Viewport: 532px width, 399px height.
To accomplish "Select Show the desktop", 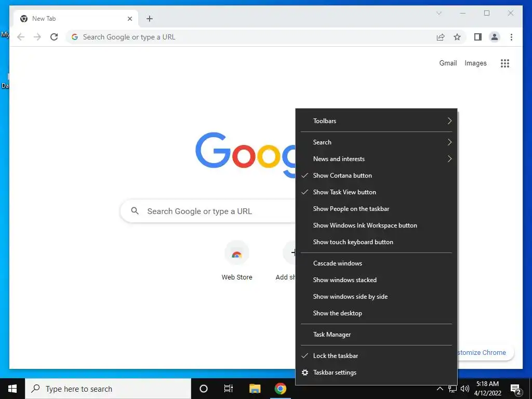I will 376,313.
